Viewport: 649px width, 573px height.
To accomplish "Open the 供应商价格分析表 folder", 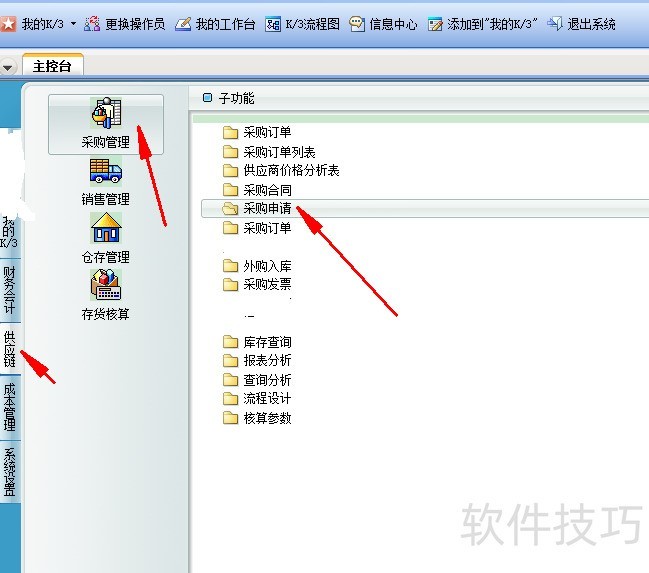I will pyautogui.click(x=290, y=170).
